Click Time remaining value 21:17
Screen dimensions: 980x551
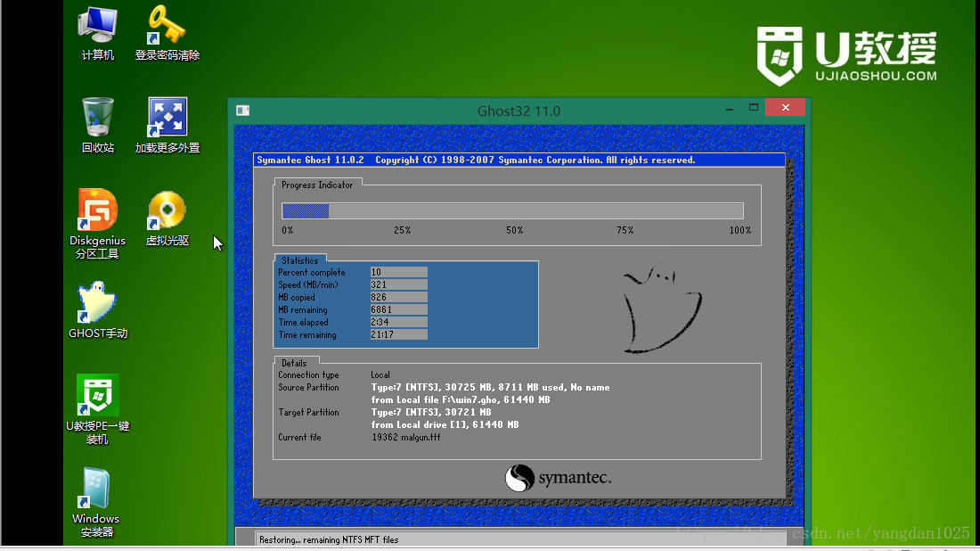[x=399, y=334]
